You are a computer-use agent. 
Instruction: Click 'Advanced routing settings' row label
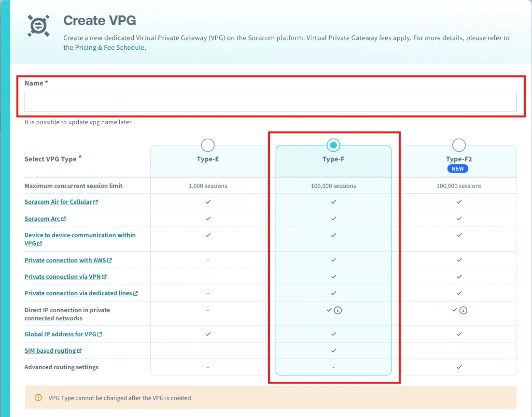pyautogui.click(x=61, y=367)
